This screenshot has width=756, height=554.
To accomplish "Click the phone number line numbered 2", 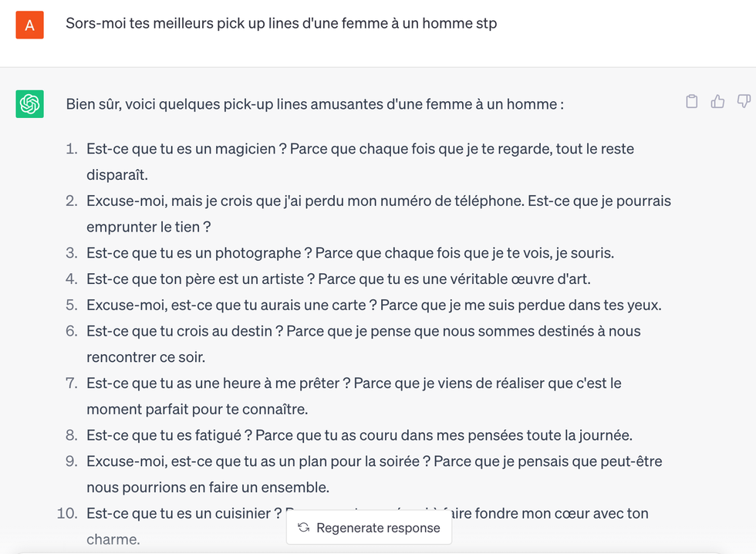I will click(x=378, y=201).
